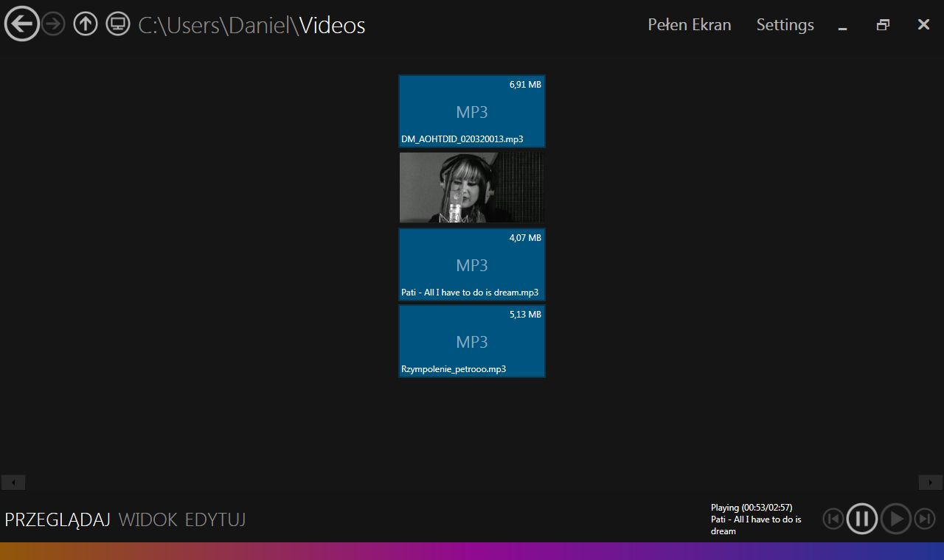944x560 pixels.
Task: Select DM_AOHTDID_020320013.mp3 tile
Action: [x=472, y=111]
